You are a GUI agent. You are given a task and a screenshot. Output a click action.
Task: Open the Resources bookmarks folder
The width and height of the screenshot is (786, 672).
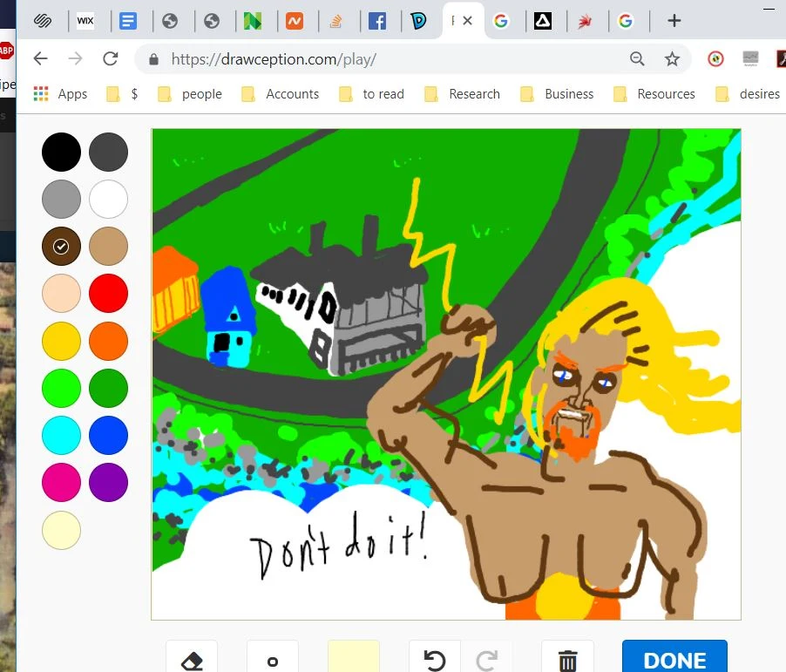pyautogui.click(x=654, y=94)
